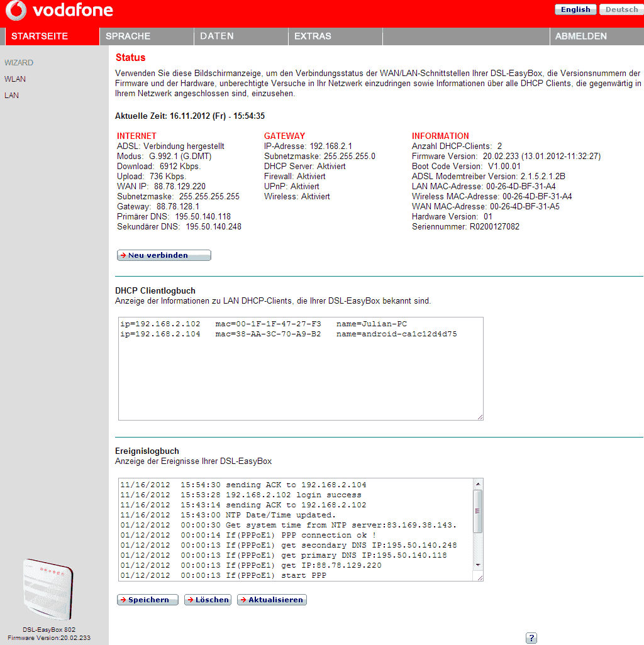This screenshot has width=644, height=645.
Task: Click the LAN MAC-Adresse line
Action: (x=484, y=186)
